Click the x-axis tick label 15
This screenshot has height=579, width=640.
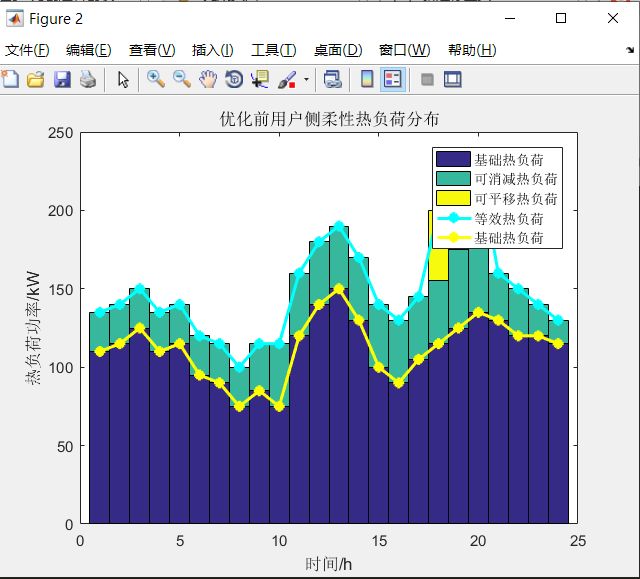click(379, 541)
